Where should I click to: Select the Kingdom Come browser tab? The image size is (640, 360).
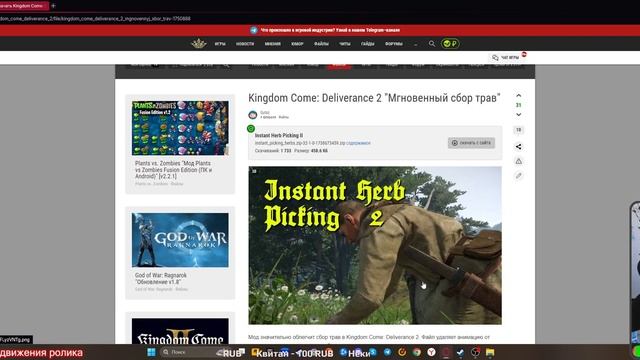click(24, 6)
